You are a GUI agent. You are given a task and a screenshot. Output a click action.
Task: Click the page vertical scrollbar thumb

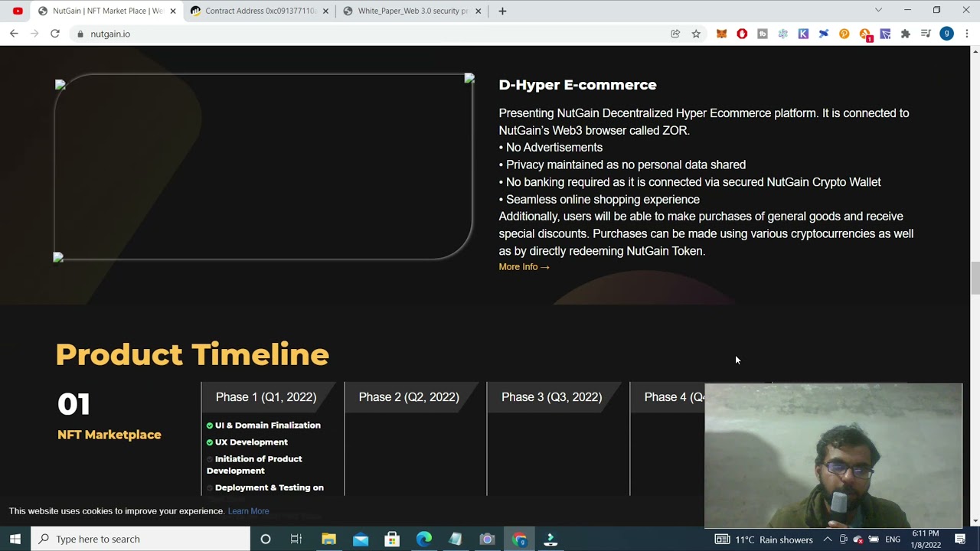pyautogui.click(x=975, y=278)
